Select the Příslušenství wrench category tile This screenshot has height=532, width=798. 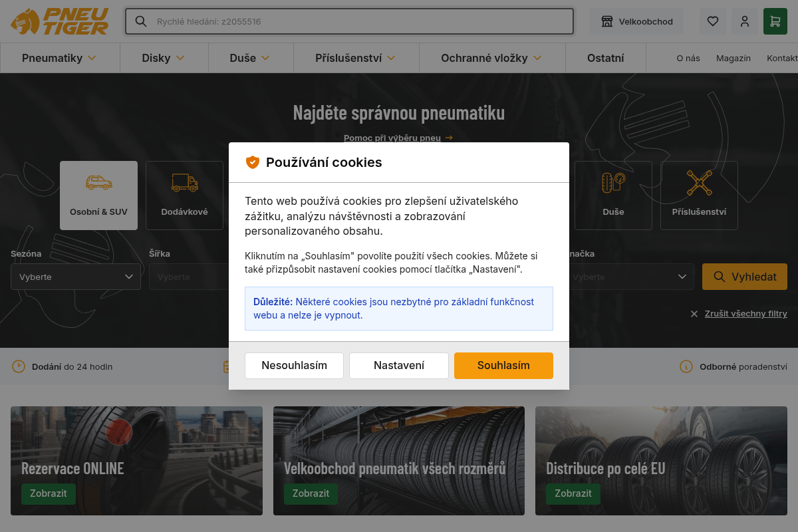pyautogui.click(x=700, y=196)
